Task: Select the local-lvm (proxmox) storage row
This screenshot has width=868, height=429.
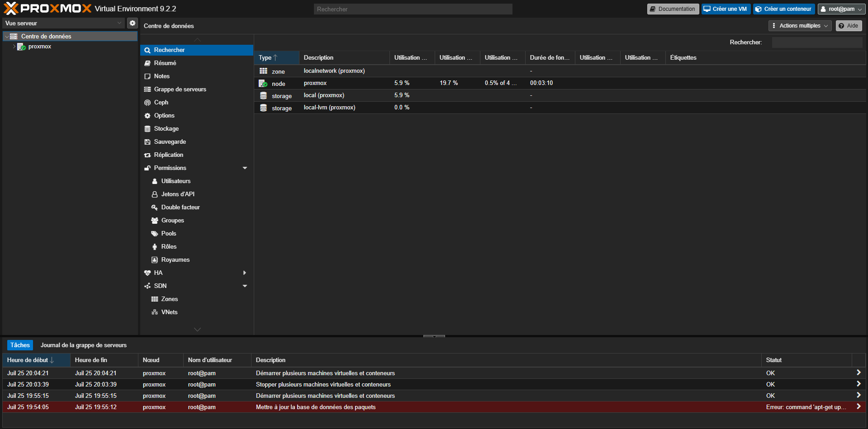Action: [560, 108]
